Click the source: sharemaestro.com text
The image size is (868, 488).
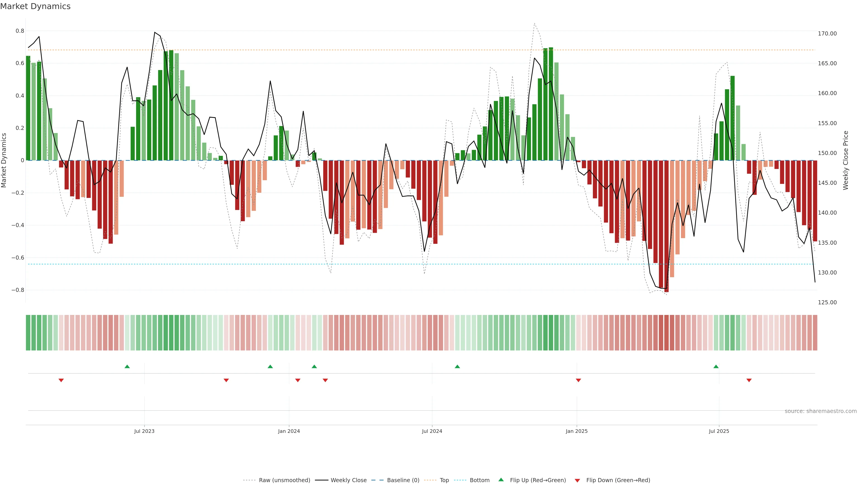coord(821,411)
